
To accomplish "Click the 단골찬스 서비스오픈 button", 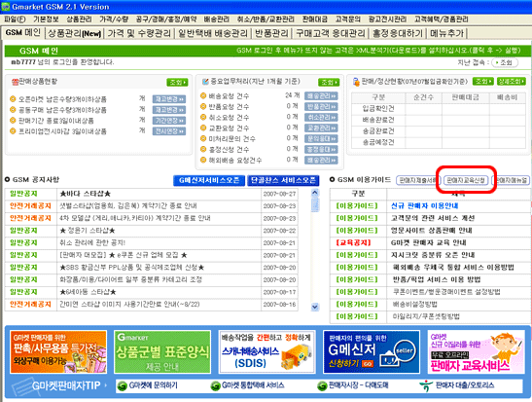I will (x=283, y=180).
